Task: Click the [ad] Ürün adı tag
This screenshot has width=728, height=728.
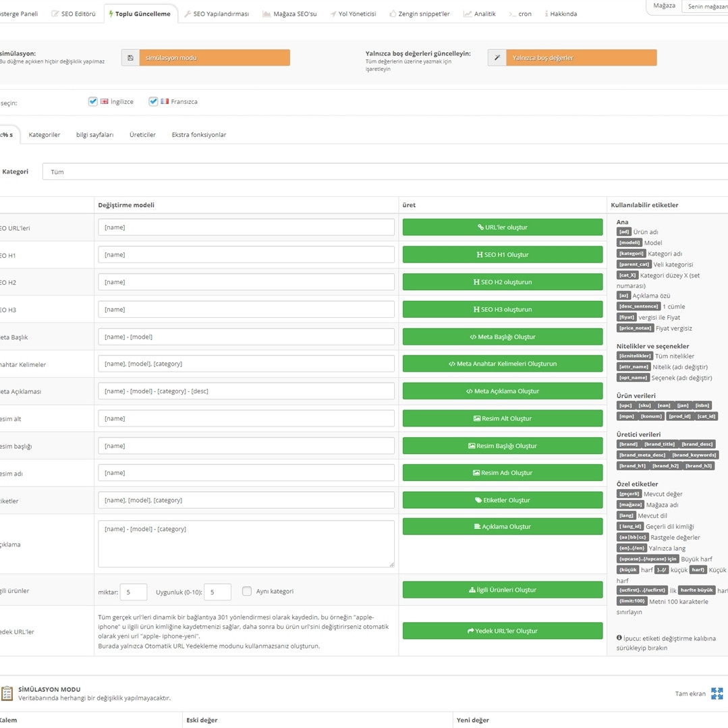Action: (623, 231)
